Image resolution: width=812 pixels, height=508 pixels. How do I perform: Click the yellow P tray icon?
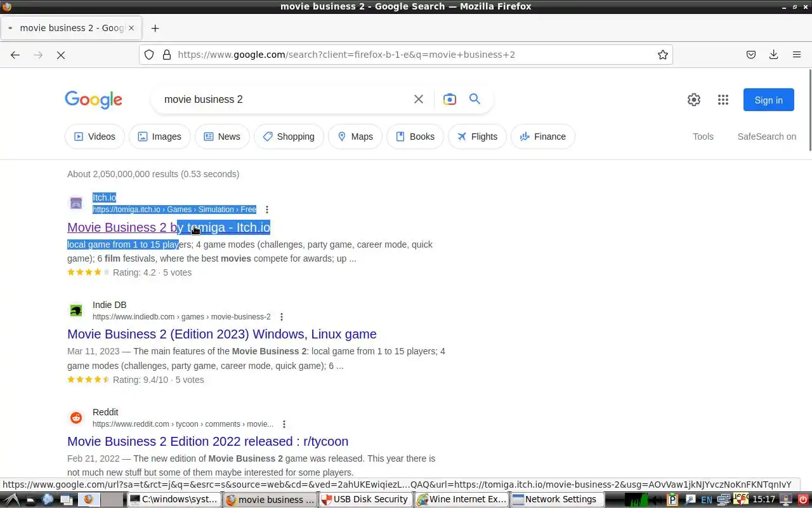pos(674,500)
